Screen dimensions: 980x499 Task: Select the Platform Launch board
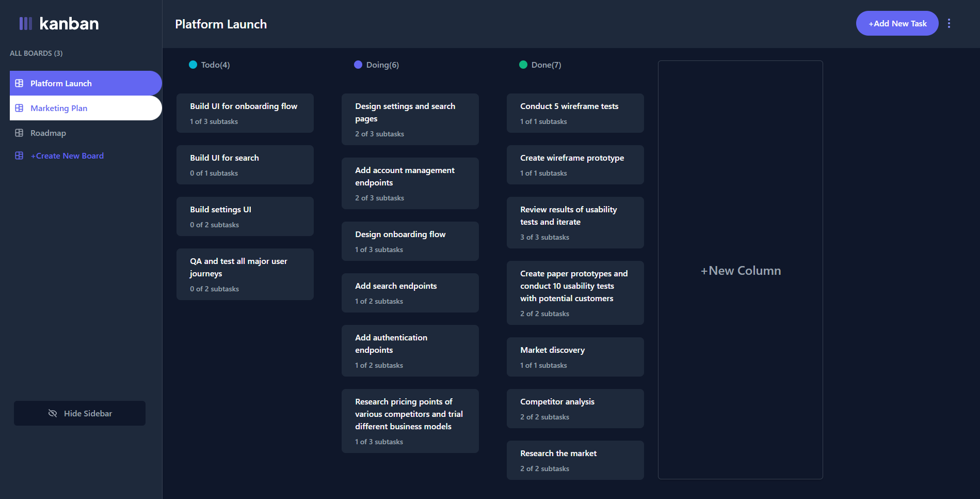(x=61, y=83)
